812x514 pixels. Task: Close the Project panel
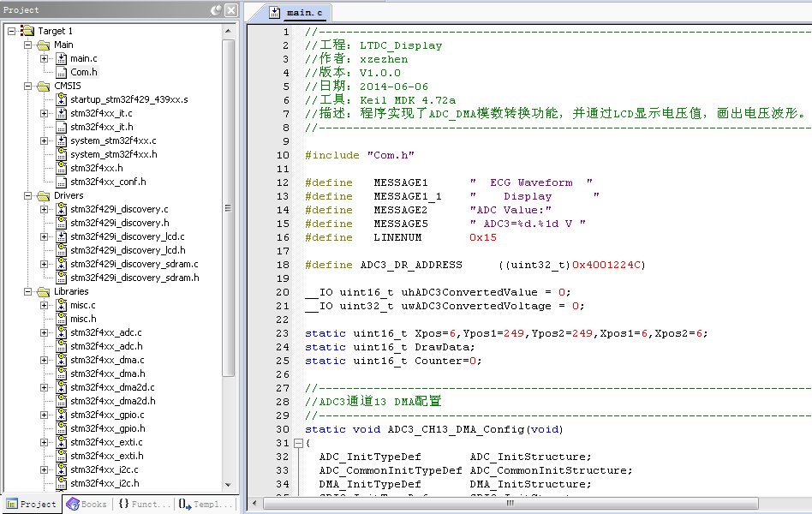(231, 10)
